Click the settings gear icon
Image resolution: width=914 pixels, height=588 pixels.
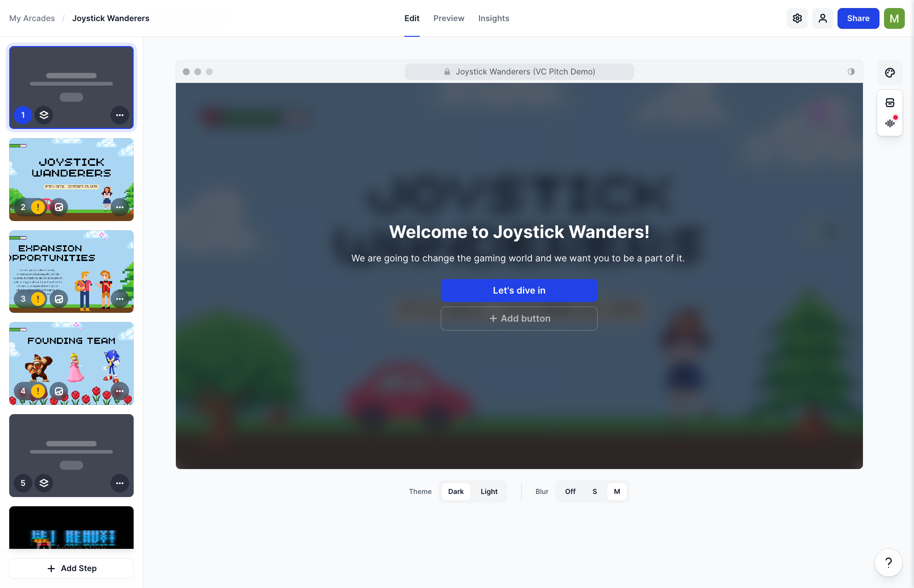coord(797,18)
